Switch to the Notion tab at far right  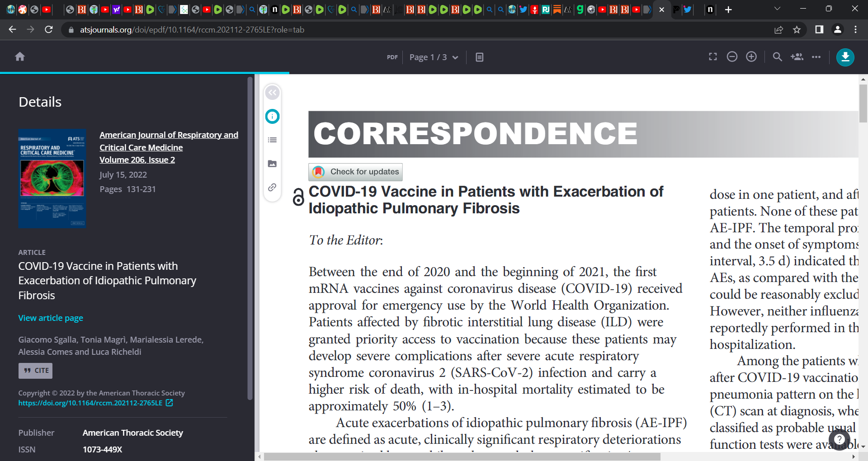tap(710, 9)
